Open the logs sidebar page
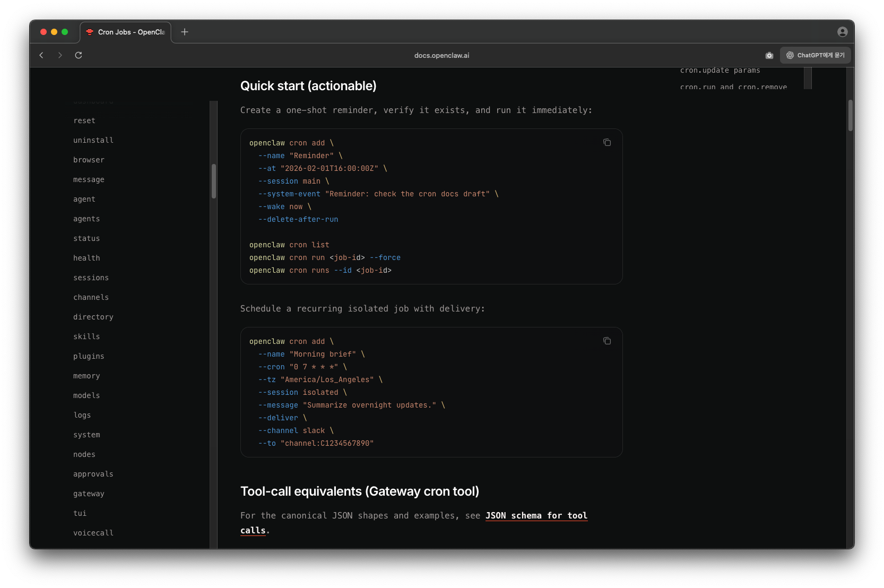 tap(82, 415)
